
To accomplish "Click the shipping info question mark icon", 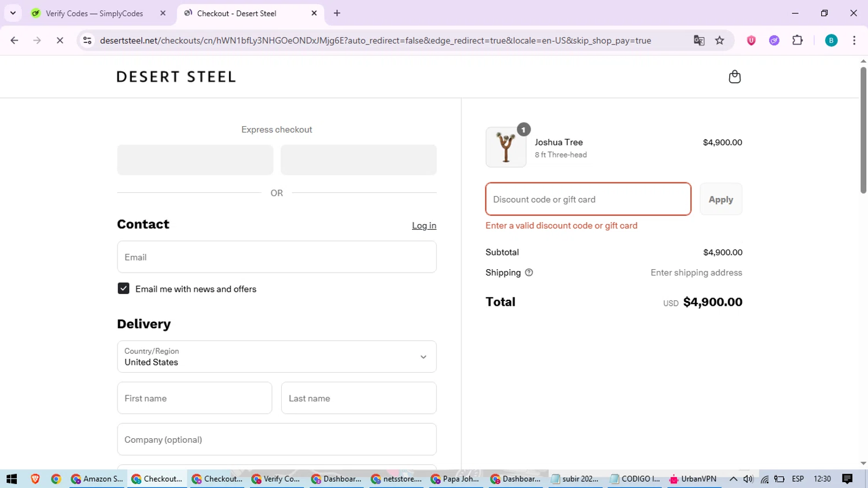I will click(x=529, y=273).
